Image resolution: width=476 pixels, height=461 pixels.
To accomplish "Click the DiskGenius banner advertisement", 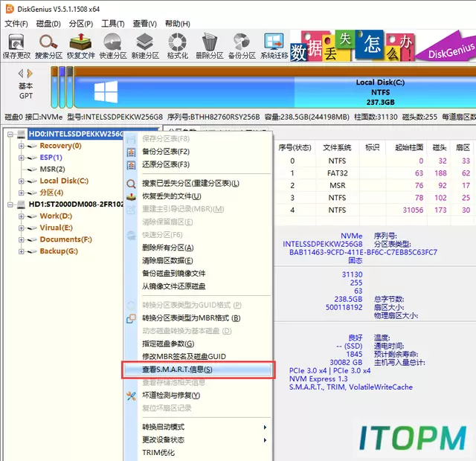I will (x=383, y=46).
